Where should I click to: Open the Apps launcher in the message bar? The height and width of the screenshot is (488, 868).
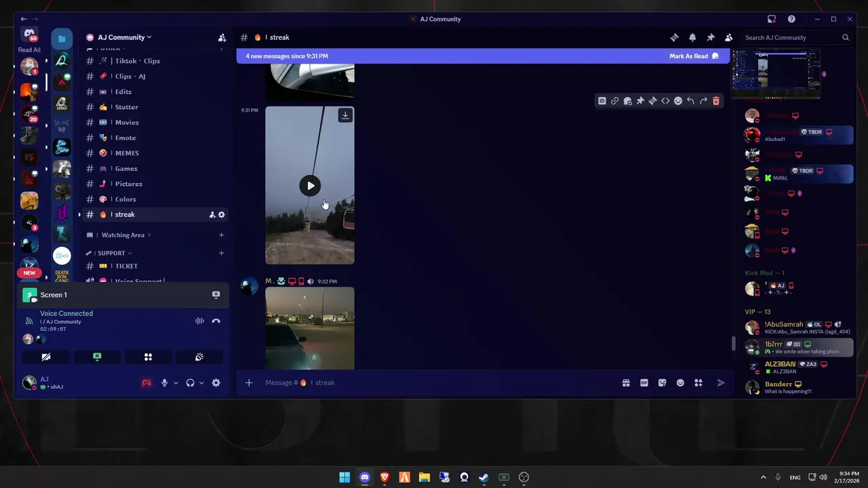click(698, 383)
